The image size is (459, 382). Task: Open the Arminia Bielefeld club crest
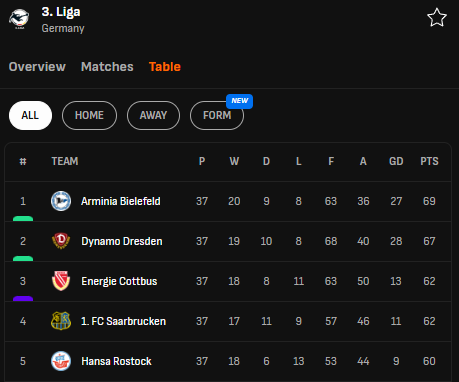click(61, 201)
